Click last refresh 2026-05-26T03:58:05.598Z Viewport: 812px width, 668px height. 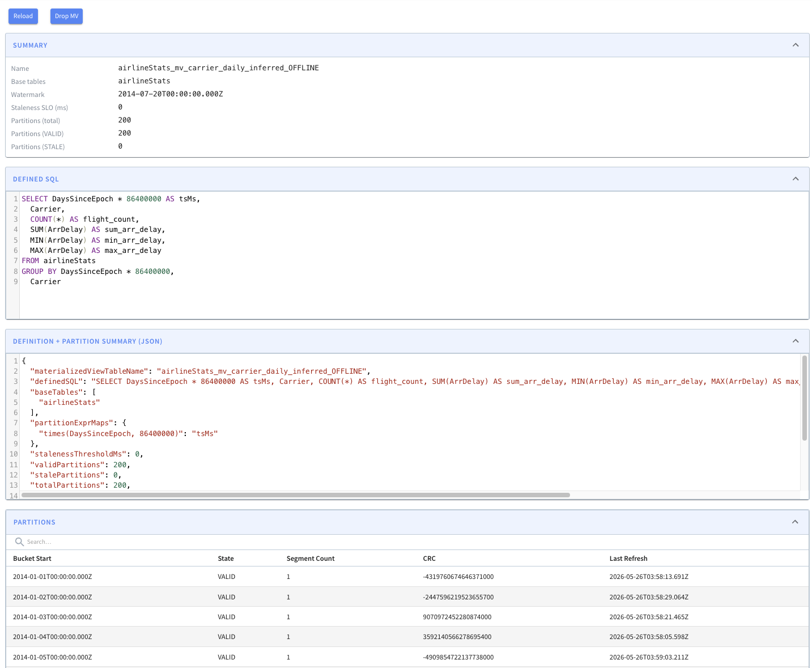pyautogui.click(x=649, y=637)
